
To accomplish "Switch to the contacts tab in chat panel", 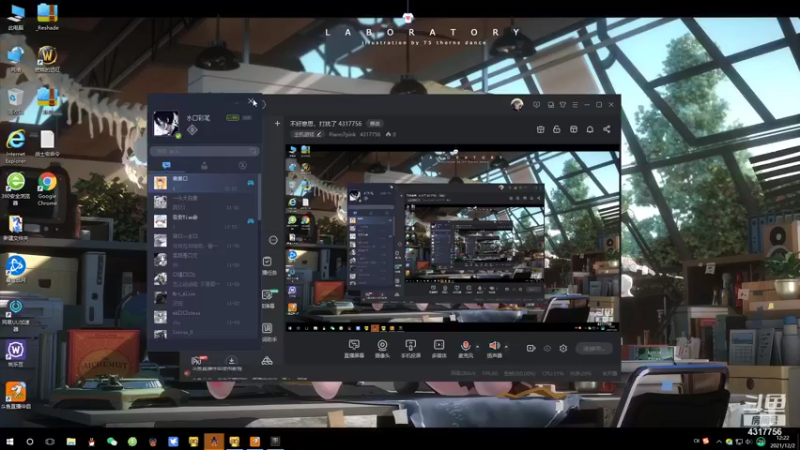I will [204, 165].
